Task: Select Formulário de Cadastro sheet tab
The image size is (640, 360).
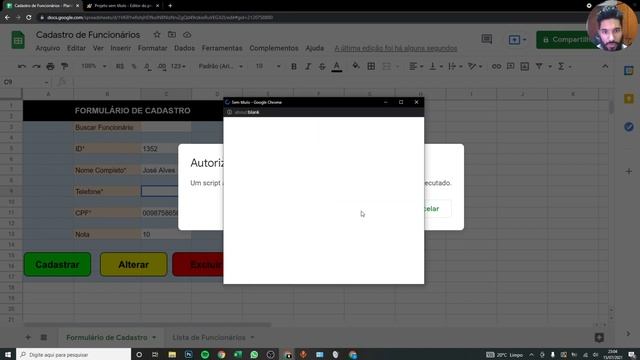Action: 107,338
